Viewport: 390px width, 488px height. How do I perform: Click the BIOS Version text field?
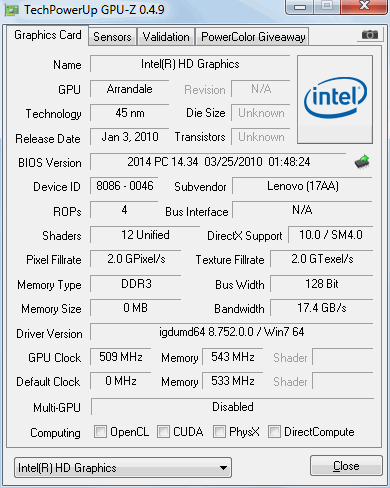(x=218, y=162)
